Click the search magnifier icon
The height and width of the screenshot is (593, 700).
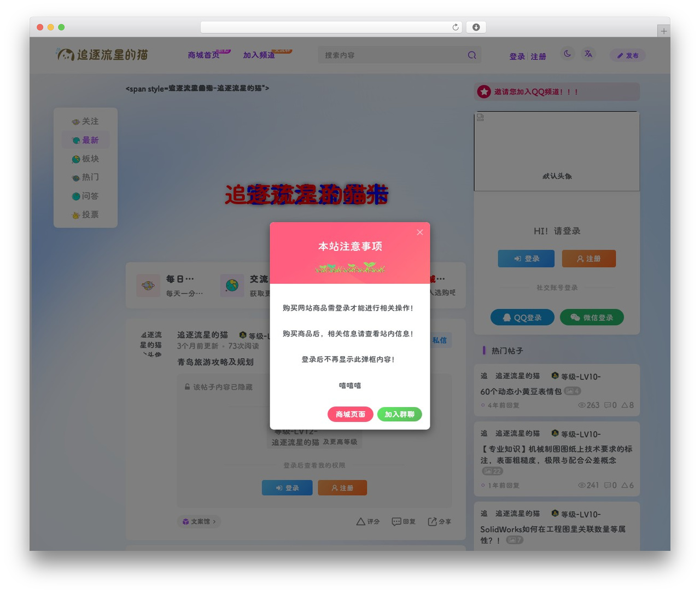472,55
